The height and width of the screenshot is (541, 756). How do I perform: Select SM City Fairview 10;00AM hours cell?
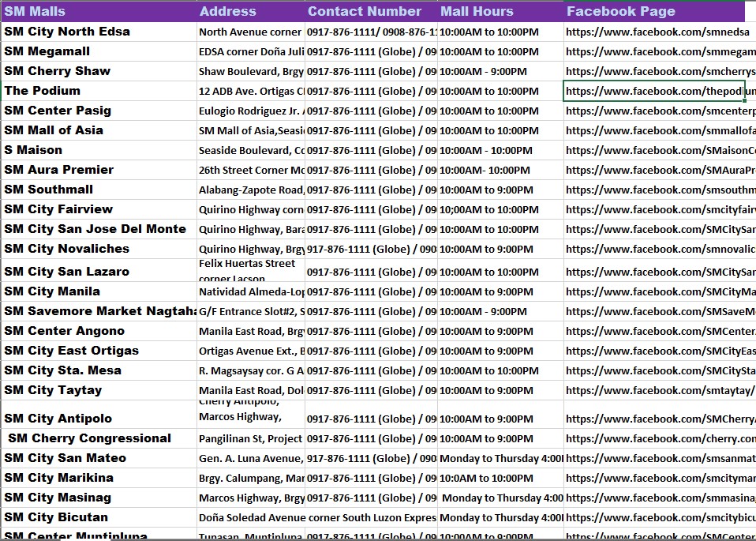point(500,210)
